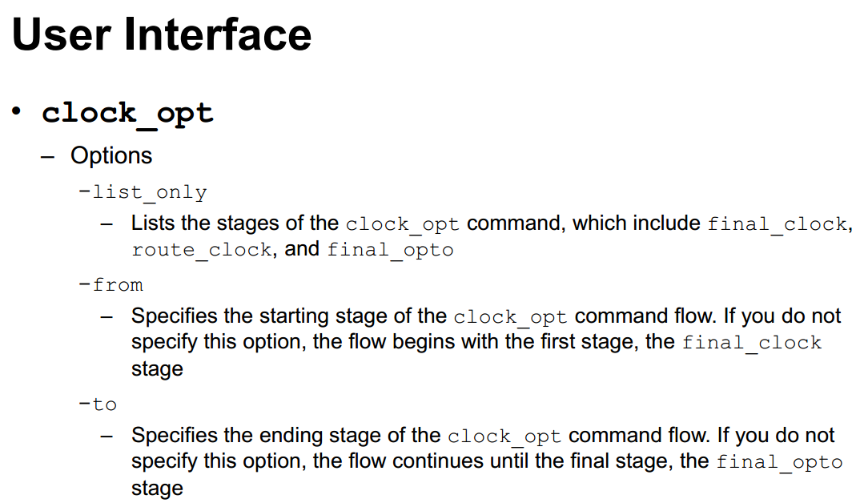Click the -list_only option name
Image resolution: width=868 pixels, height=503 pixels.
click(143, 192)
